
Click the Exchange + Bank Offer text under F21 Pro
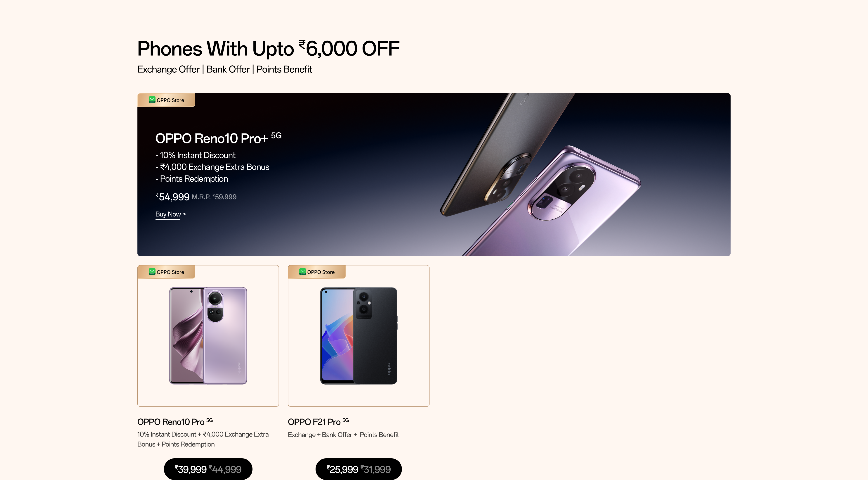[343, 435]
